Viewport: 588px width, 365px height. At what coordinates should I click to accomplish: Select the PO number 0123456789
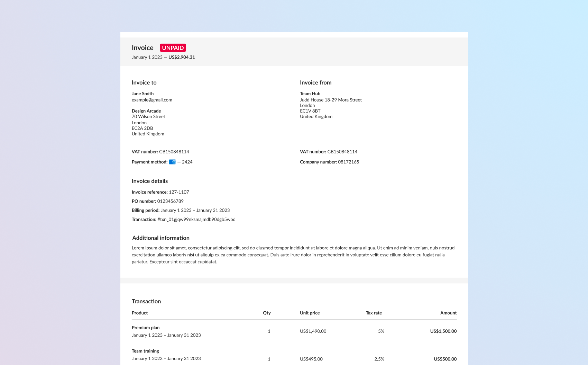point(170,201)
